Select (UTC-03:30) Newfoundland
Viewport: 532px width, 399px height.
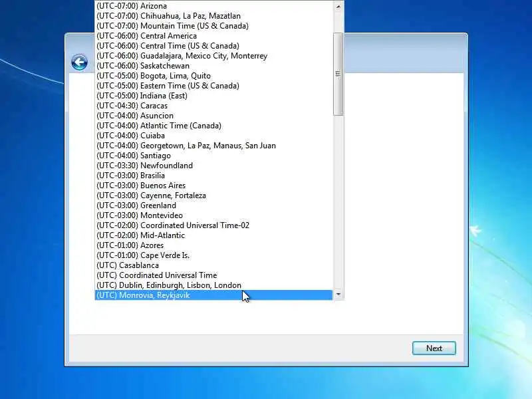pos(213,166)
